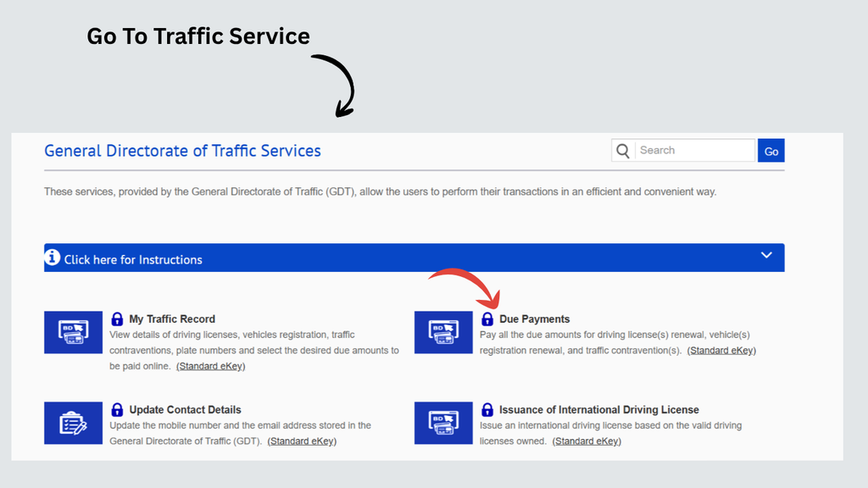Open the International Driving License service icon
Viewport: 868px width, 488px height.
pos(443,423)
